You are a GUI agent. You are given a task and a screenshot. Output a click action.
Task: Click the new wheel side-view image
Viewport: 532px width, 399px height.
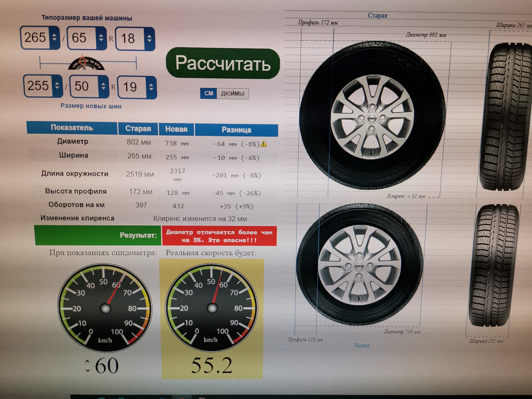(x=359, y=265)
